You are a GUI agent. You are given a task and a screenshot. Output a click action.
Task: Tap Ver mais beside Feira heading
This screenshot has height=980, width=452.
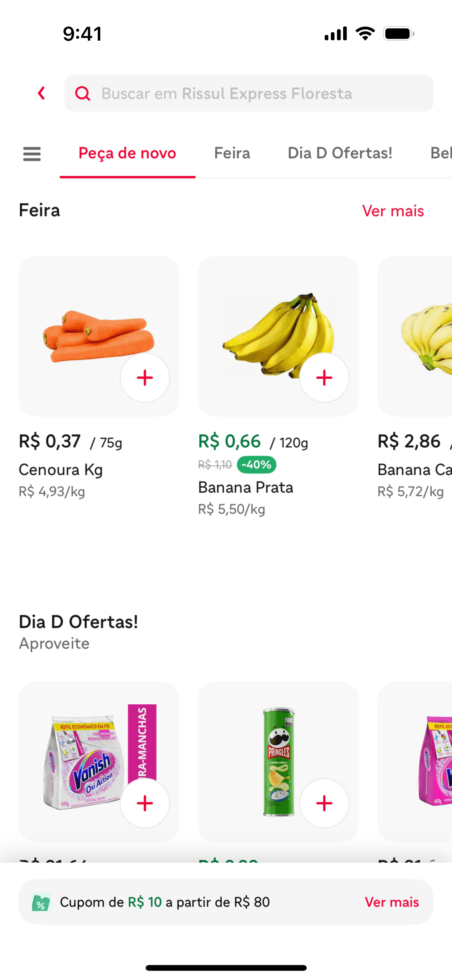[x=393, y=211]
